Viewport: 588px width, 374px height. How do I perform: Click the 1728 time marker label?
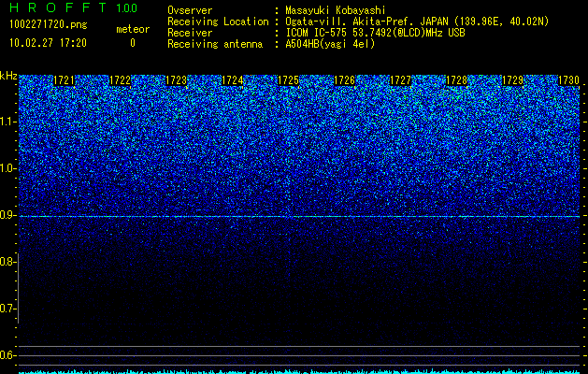tap(457, 80)
